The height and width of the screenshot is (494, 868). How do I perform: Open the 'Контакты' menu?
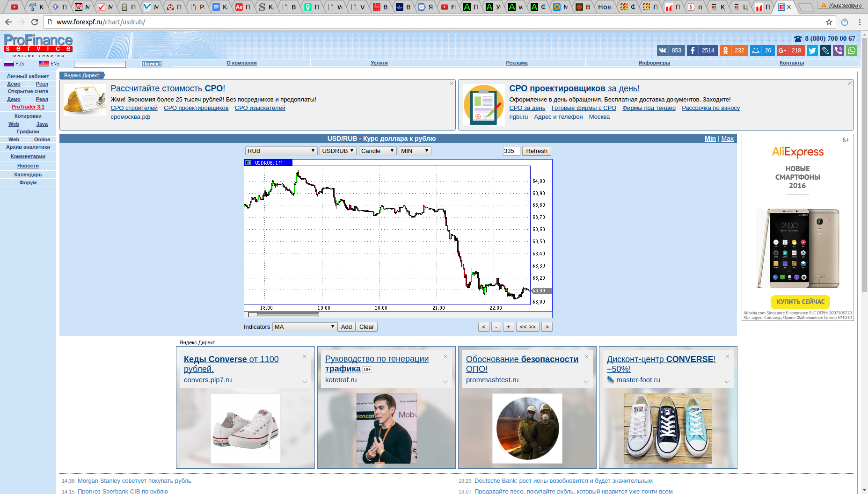792,63
